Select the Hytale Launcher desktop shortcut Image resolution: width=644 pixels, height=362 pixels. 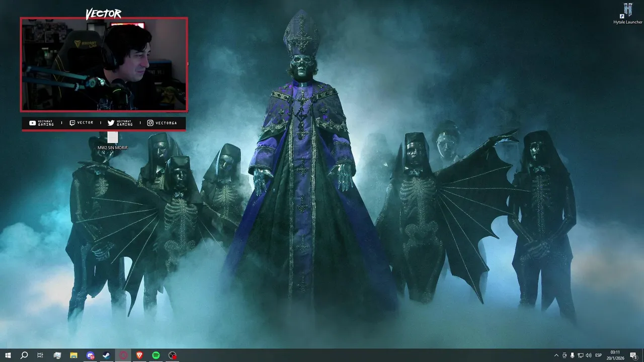627,14
